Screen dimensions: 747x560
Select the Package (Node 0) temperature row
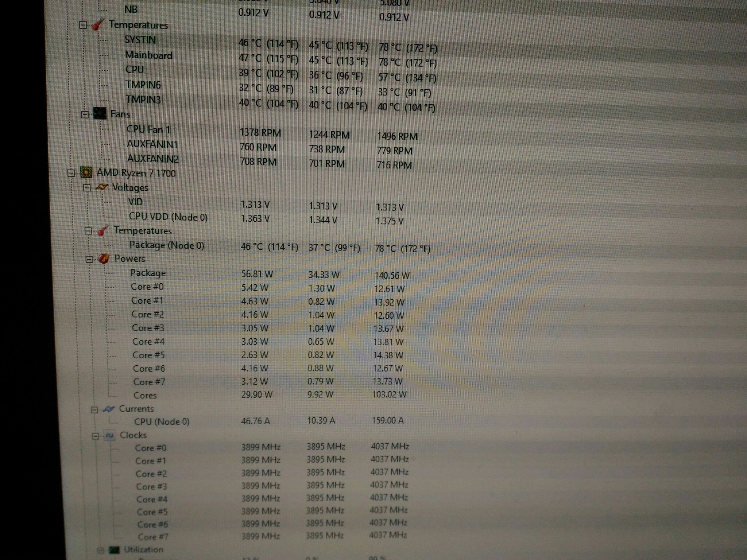pyautogui.click(x=167, y=245)
